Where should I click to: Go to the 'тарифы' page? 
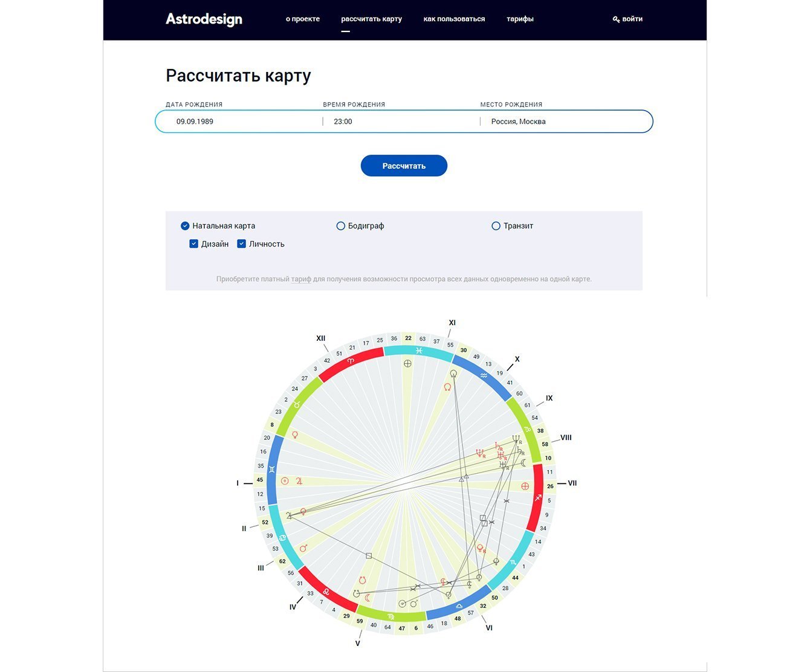pyautogui.click(x=520, y=19)
